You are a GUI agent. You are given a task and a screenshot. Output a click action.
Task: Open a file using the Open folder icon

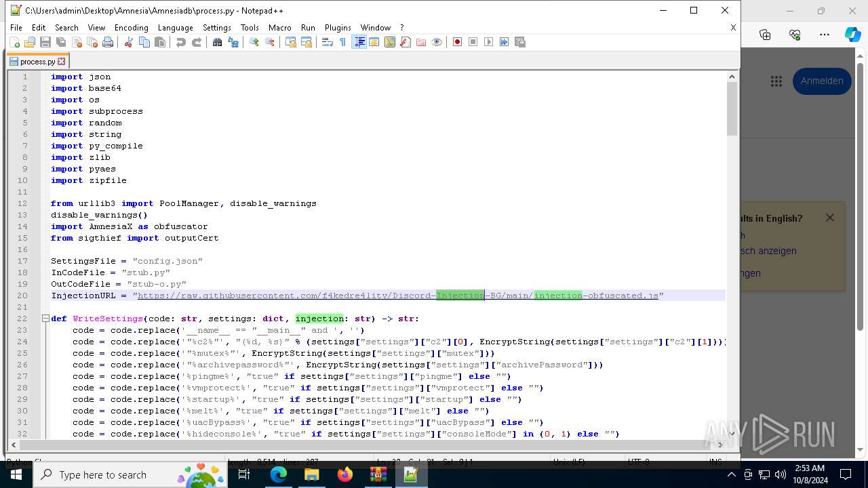pos(30,42)
